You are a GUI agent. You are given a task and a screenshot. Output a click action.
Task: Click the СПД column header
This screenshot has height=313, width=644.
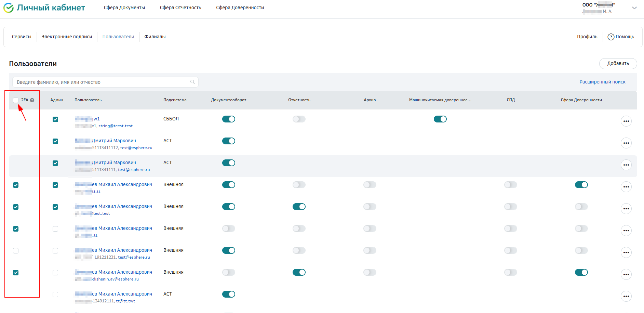coord(511,100)
